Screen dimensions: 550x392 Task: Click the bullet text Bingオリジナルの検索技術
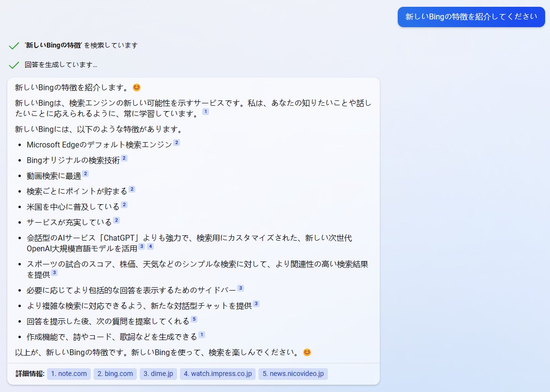point(73,161)
